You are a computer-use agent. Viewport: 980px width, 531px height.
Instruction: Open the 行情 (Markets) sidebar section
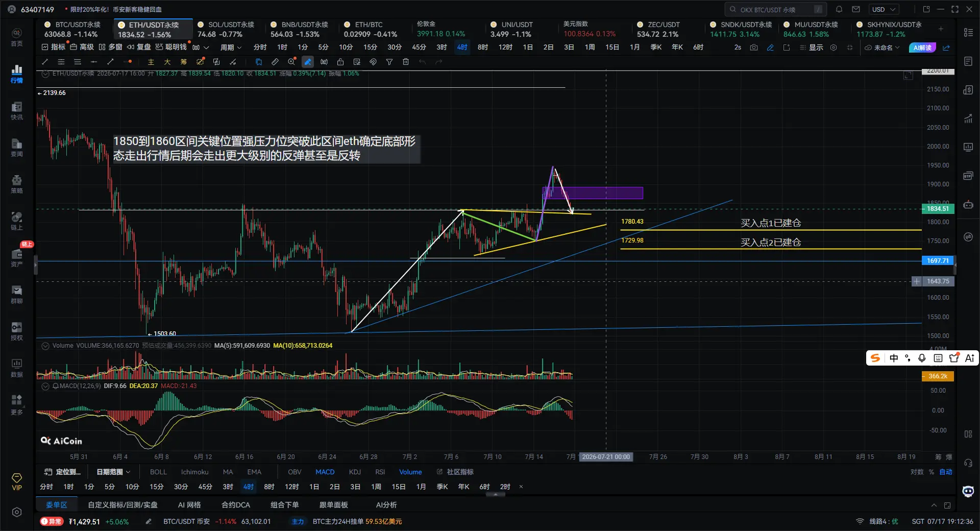17,74
